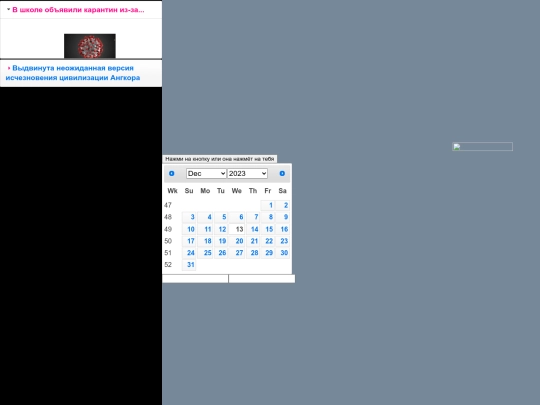Pick date 24 in the calendar
Image resolution: width=540 pixels, height=405 pixels.
[x=189, y=253]
